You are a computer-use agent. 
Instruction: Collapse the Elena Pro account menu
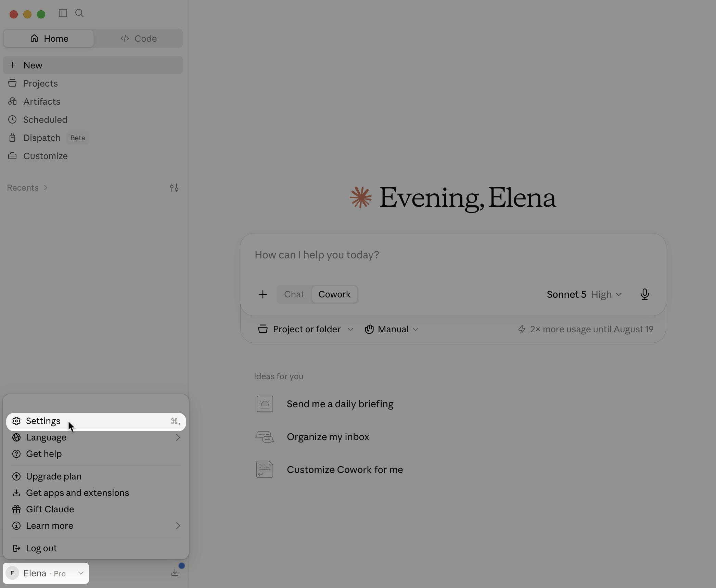click(x=46, y=573)
